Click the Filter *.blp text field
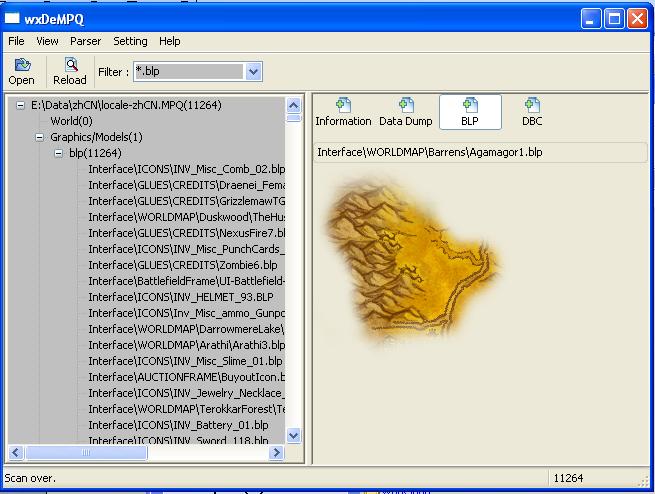 pyautogui.click(x=189, y=71)
